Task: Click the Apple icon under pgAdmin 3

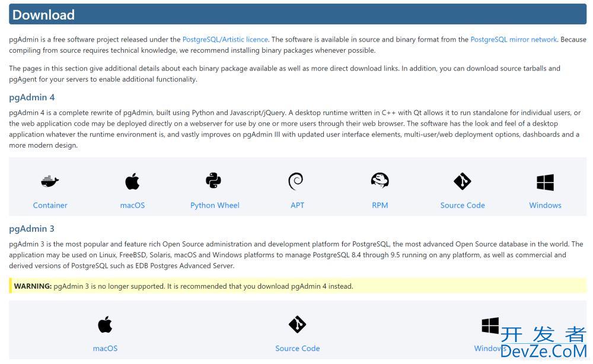Action: (x=105, y=324)
